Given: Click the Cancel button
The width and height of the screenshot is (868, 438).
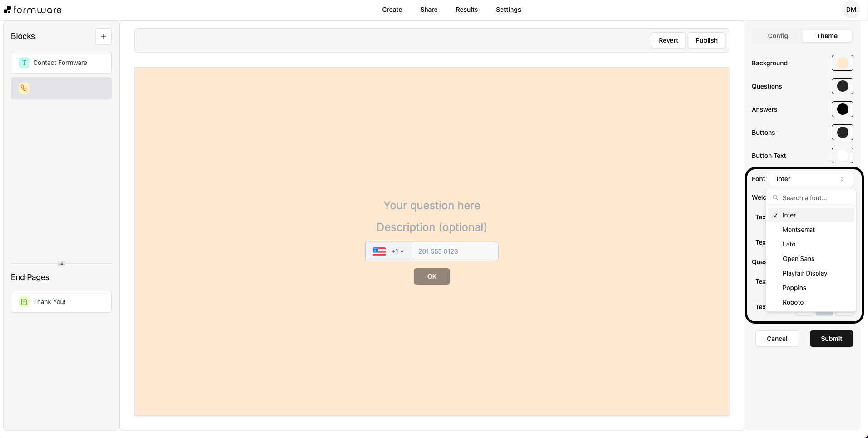Looking at the screenshot, I should (x=777, y=339).
